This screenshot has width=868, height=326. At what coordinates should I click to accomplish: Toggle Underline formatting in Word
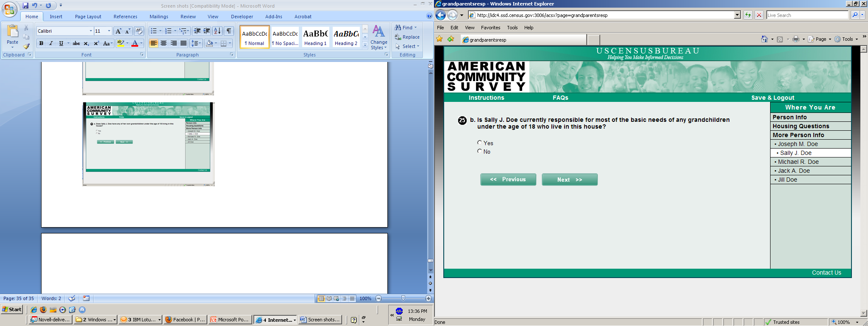pos(61,43)
